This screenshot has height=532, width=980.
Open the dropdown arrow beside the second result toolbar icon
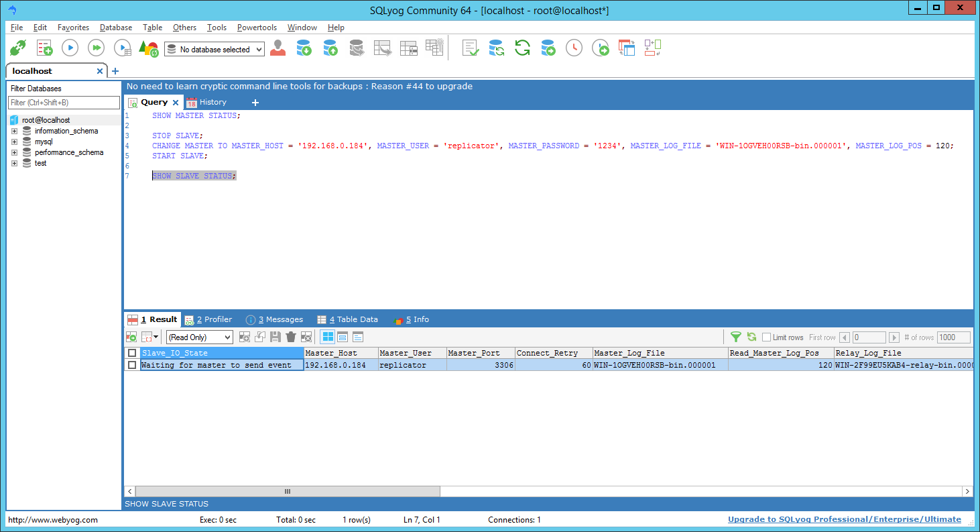tap(156, 337)
